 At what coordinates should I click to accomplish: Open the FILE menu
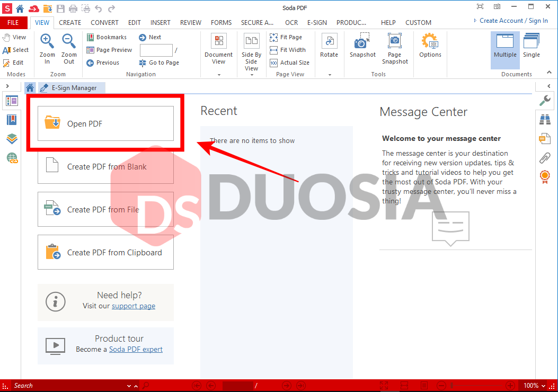[x=13, y=22]
